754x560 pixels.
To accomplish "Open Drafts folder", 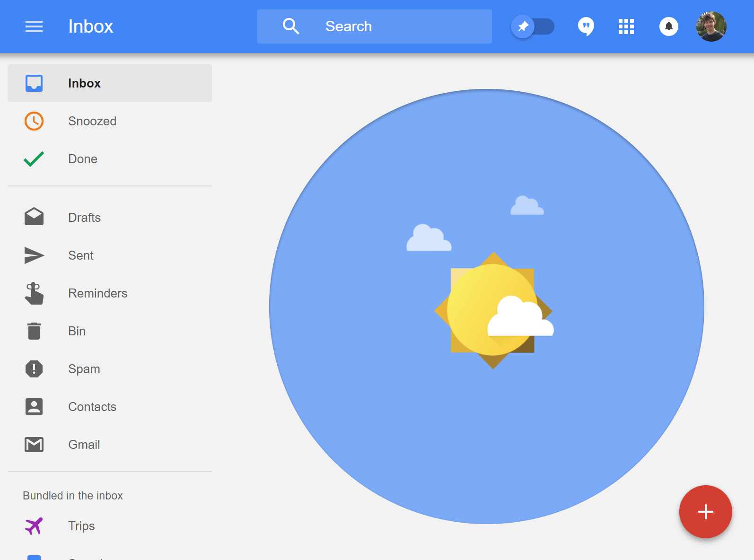I will (x=84, y=218).
